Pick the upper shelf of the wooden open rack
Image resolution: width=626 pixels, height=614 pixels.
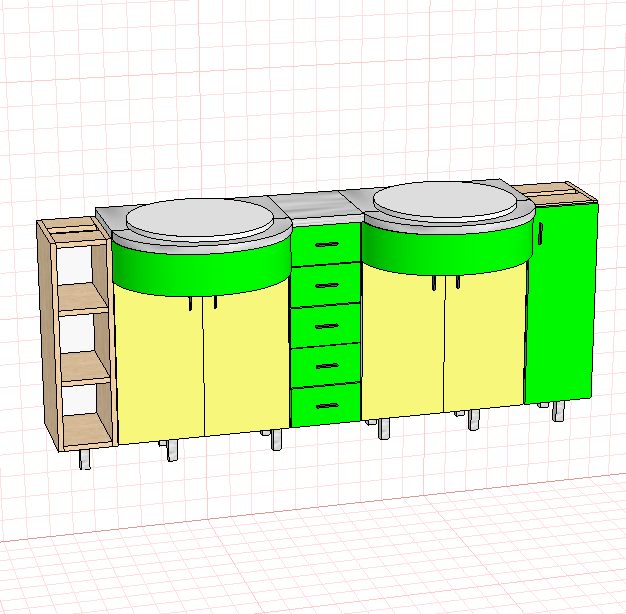(82, 299)
